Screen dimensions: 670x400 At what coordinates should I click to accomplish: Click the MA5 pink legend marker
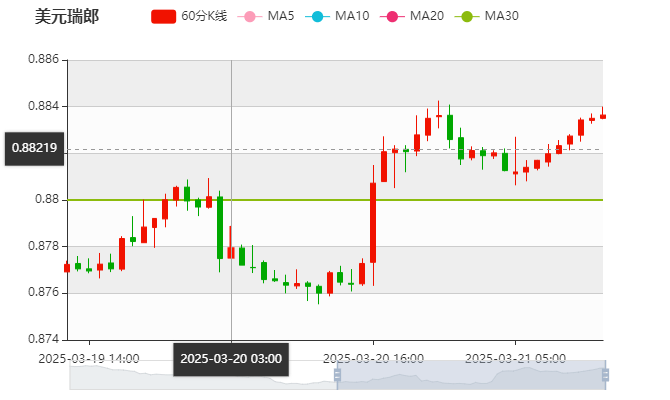tap(248, 16)
